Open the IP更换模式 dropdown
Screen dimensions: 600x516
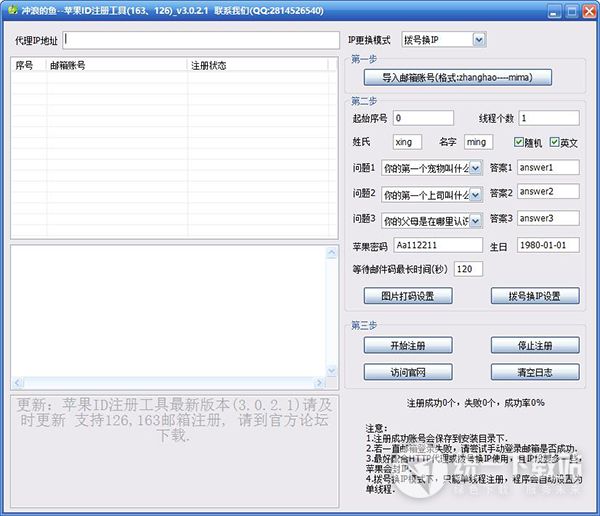pyautogui.click(x=479, y=39)
